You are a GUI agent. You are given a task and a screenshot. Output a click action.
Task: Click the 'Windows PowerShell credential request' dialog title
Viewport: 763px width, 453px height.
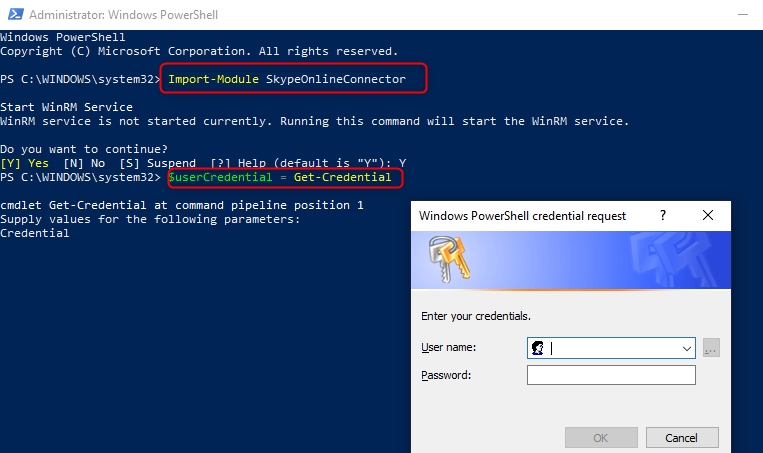pos(522,216)
